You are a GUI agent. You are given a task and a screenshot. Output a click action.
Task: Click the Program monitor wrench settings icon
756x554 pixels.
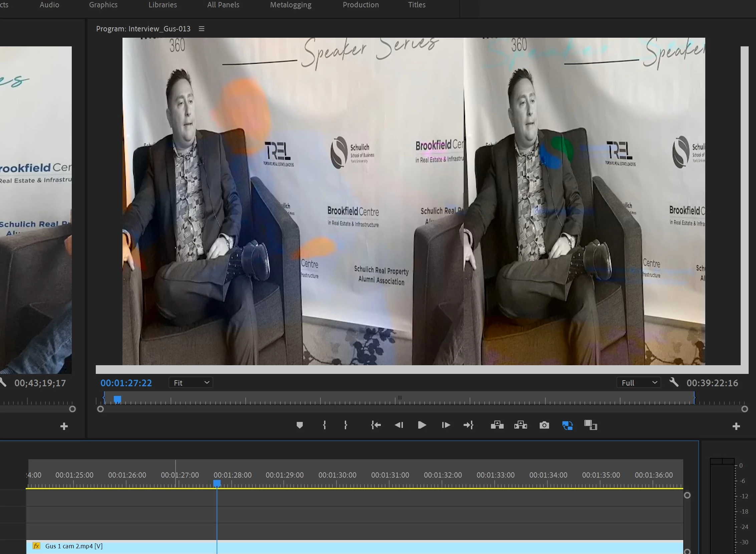(674, 382)
